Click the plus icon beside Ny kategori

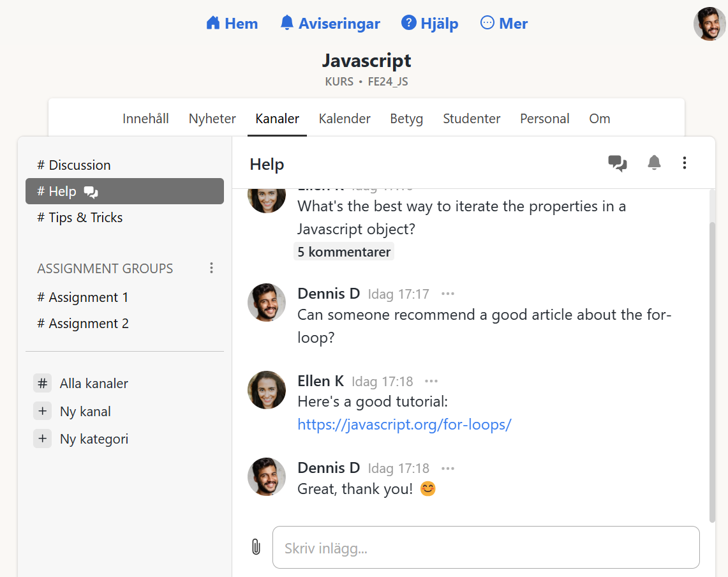(43, 438)
